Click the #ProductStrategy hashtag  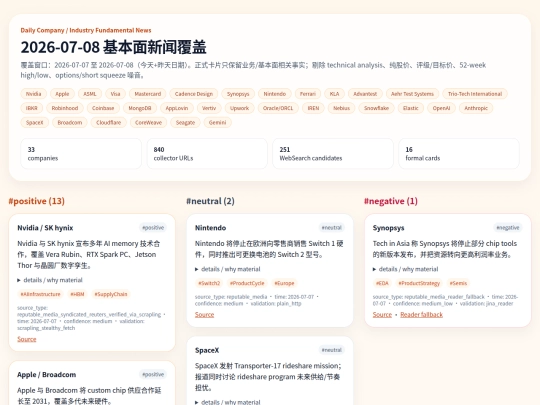point(419,283)
